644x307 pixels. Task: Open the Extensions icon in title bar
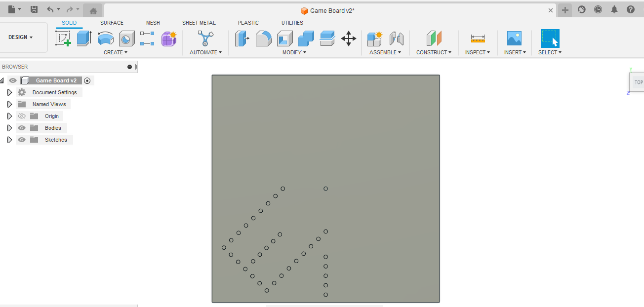(582, 9)
